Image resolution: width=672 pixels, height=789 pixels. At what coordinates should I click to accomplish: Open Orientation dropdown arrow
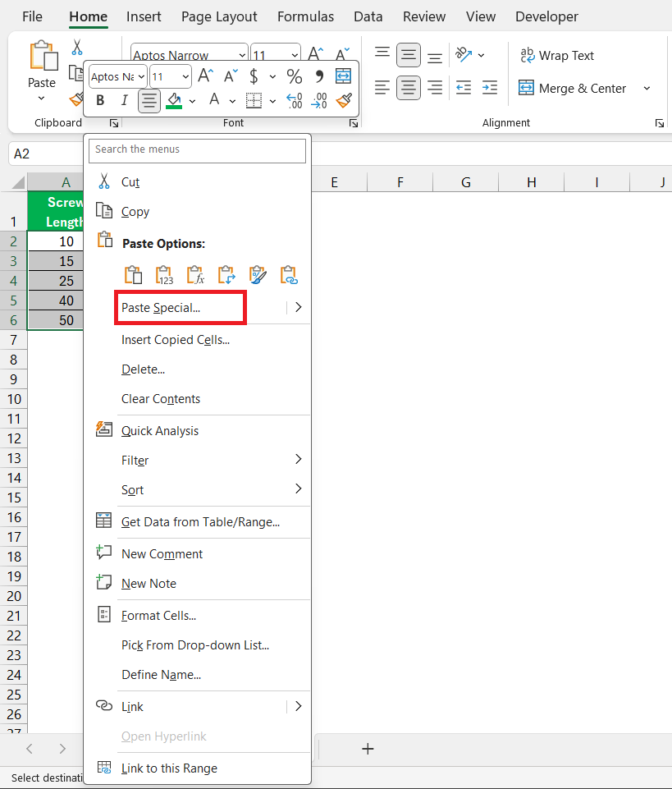(x=482, y=55)
